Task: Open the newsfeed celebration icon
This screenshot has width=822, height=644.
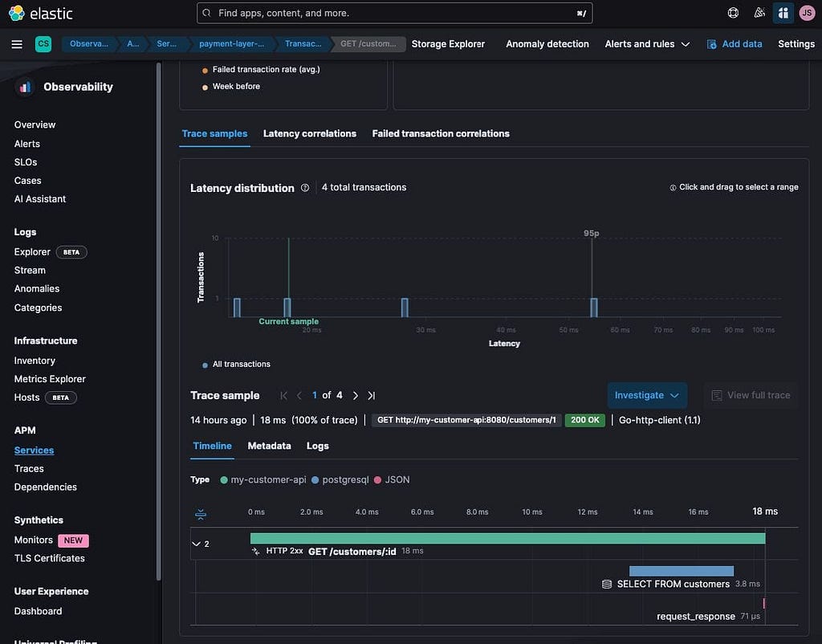Action: pos(759,13)
